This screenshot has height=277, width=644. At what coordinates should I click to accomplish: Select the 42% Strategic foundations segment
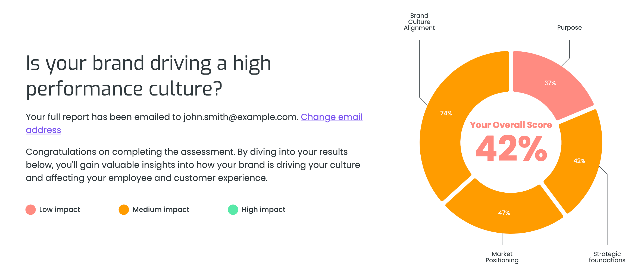(579, 161)
